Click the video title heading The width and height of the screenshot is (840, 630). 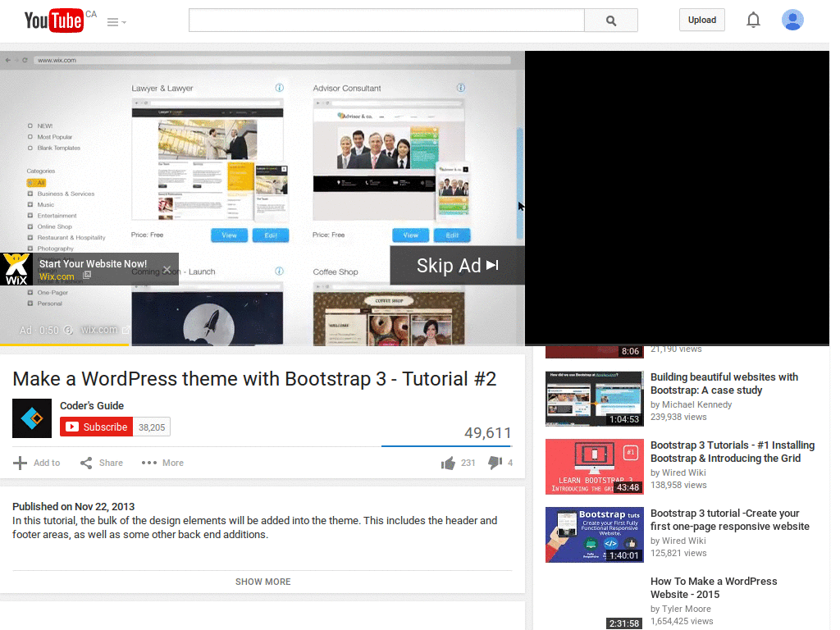pos(254,379)
